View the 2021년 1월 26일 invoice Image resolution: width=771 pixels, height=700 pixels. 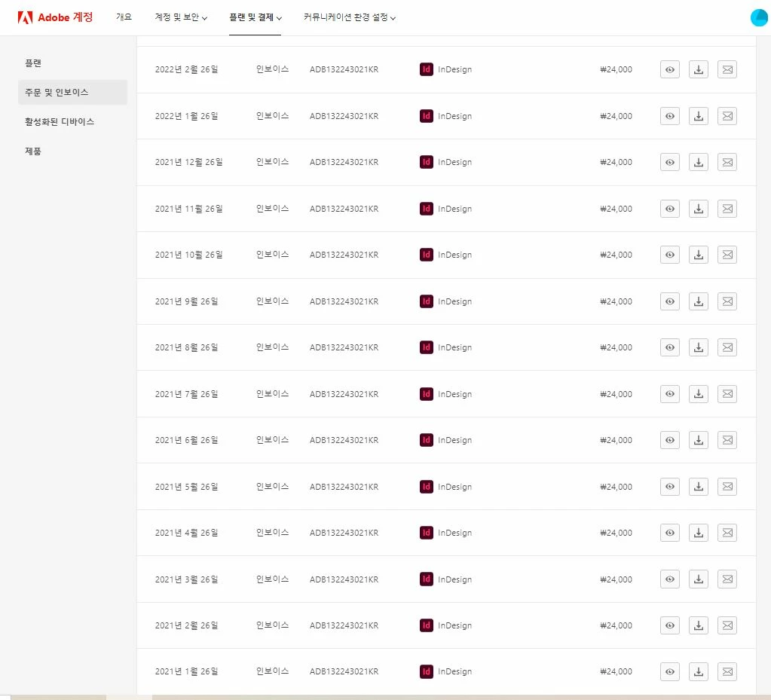[x=670, y=671]
